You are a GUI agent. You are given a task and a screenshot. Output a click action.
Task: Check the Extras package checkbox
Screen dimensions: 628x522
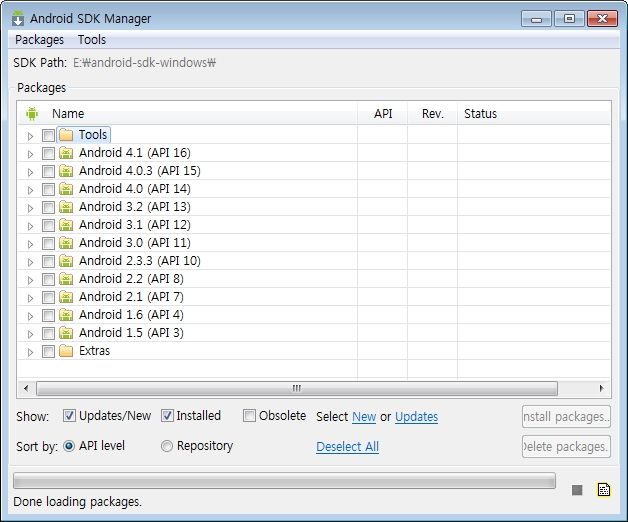48,352
